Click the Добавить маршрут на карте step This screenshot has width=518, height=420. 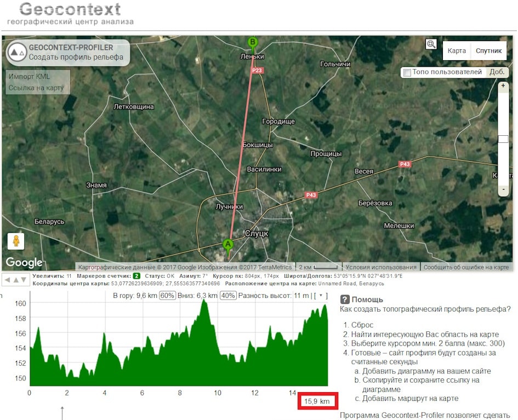(411, 398)
